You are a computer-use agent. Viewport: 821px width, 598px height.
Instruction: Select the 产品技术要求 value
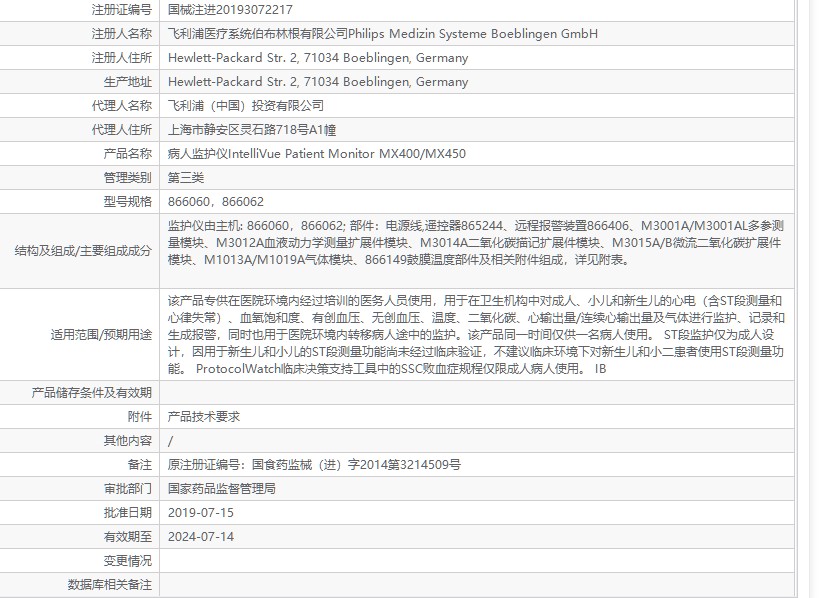(204, 417)
